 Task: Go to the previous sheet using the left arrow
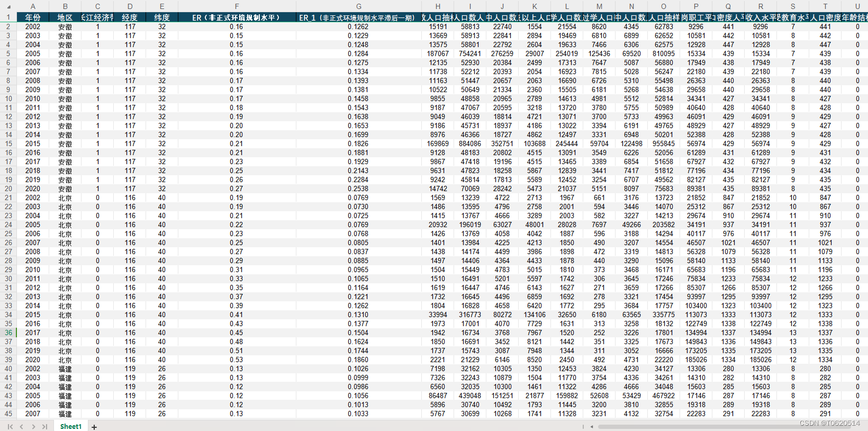pos(21,427)
